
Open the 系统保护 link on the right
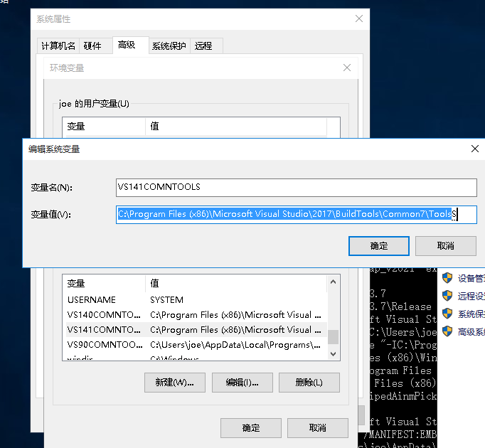pyautogui.click(x=471, y=314)
